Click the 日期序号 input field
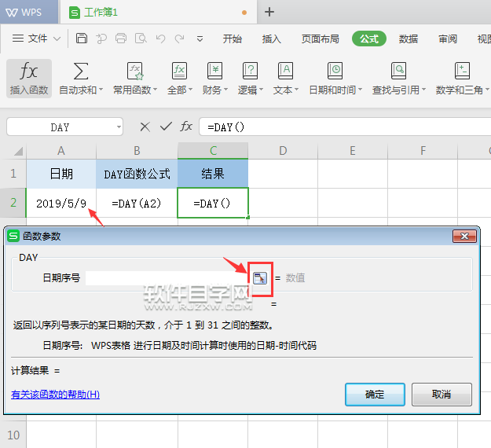491x448 pixels. (168, 278)
